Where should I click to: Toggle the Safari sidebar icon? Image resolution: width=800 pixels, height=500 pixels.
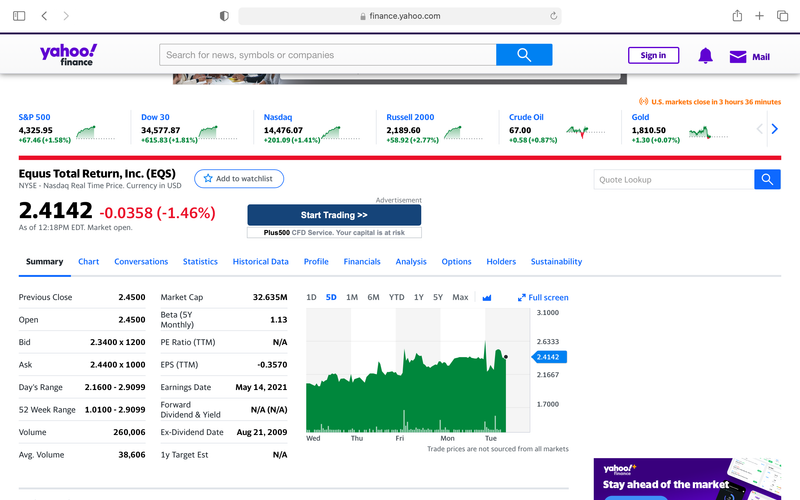(19, 16)
